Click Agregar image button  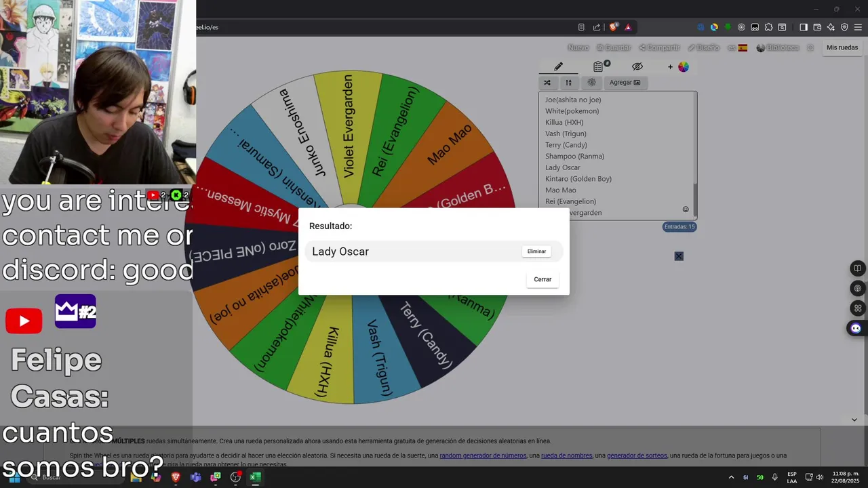click(625, 83)
